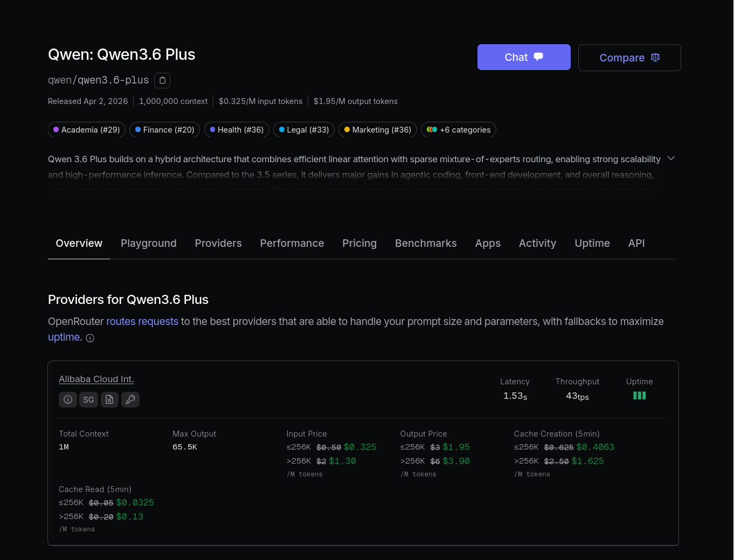Open the Academia (#29) category tag
Screen dimensions: 734x560
coord(87,130)
